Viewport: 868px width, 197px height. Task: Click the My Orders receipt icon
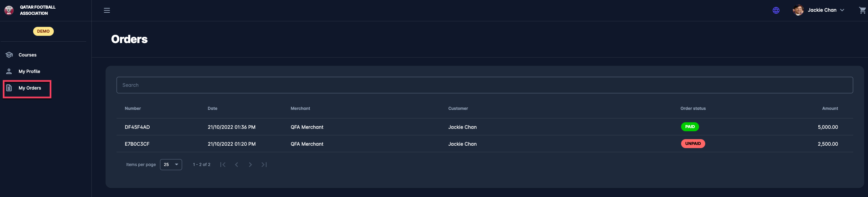click(x=9, y=88)
